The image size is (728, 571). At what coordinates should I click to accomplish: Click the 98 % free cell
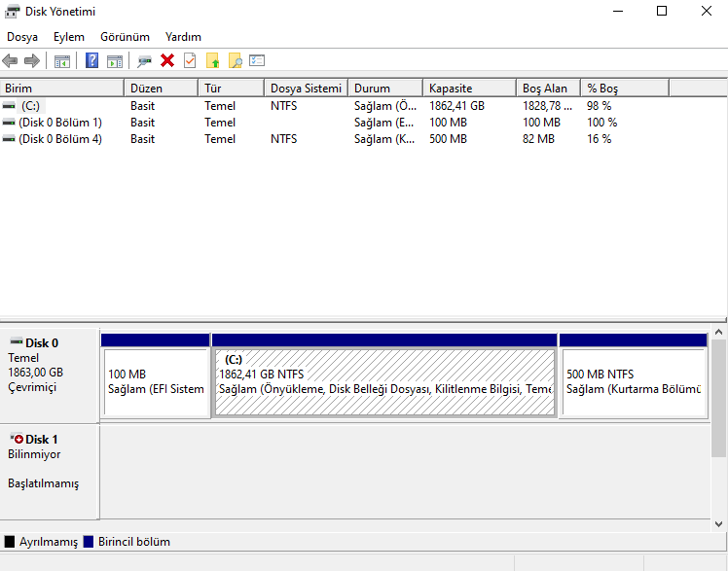coord(599,106)
